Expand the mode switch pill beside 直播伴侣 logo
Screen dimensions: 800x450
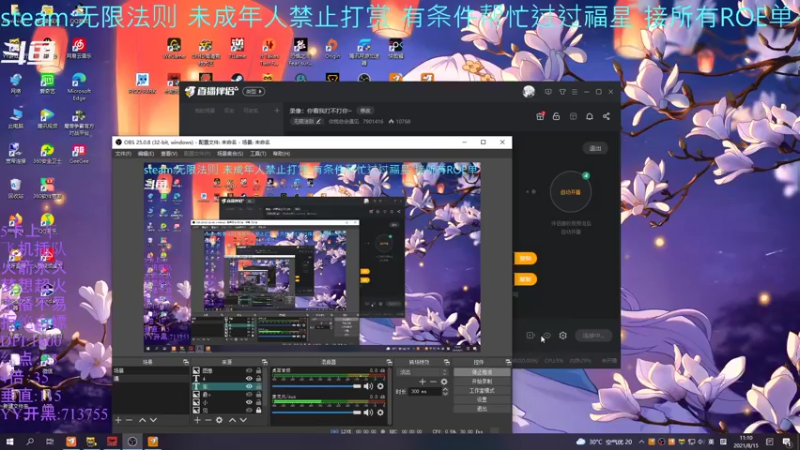[254, 91]
